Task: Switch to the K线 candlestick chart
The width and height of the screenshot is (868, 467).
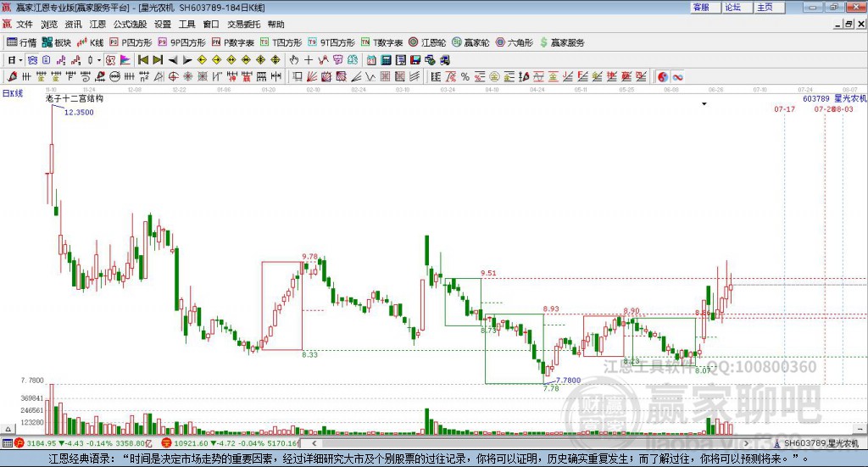Action: (x=90, y=42)
